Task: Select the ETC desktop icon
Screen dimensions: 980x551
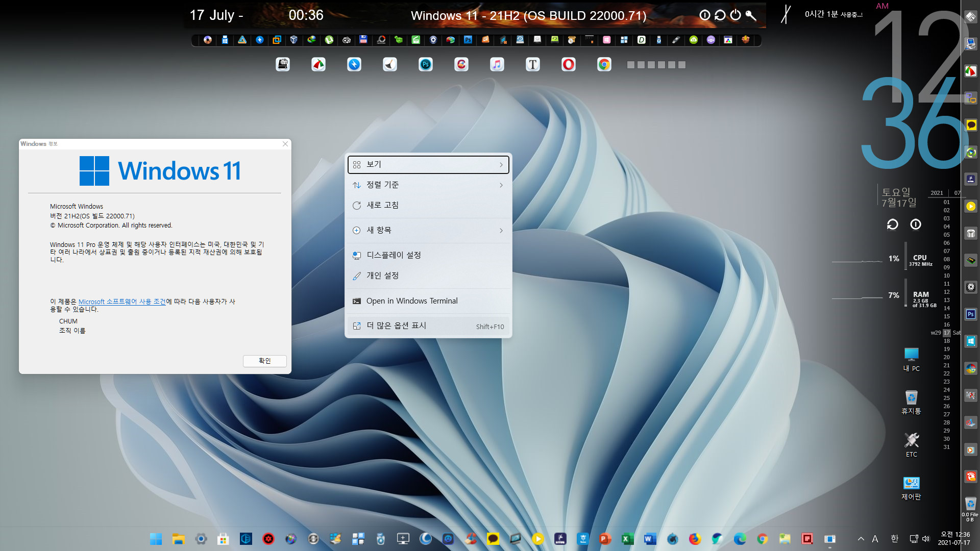Action: click(911, 445)
